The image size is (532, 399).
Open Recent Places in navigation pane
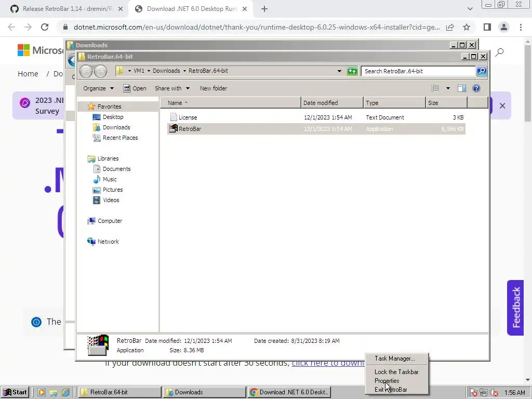(x=120, y=138)
